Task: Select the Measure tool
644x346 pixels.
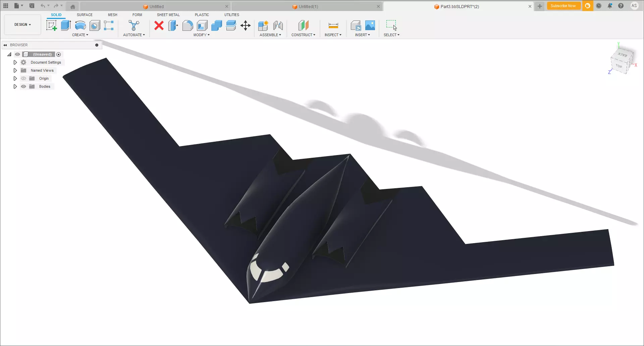Action: [x=333, y=25]
